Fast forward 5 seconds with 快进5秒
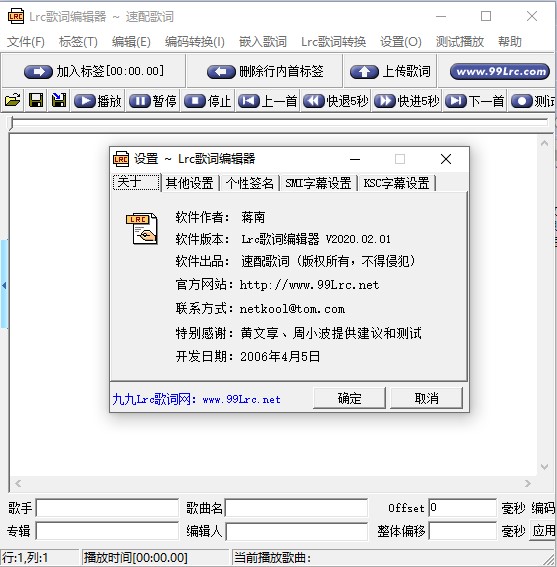The height and width of the screenshot is (567, 557). point(406,101)
